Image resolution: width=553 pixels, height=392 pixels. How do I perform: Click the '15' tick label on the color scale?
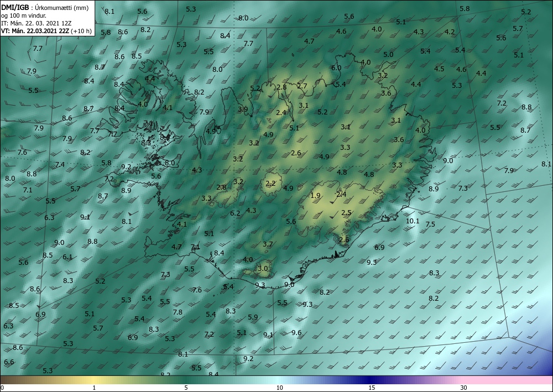[x=372, y=388]
